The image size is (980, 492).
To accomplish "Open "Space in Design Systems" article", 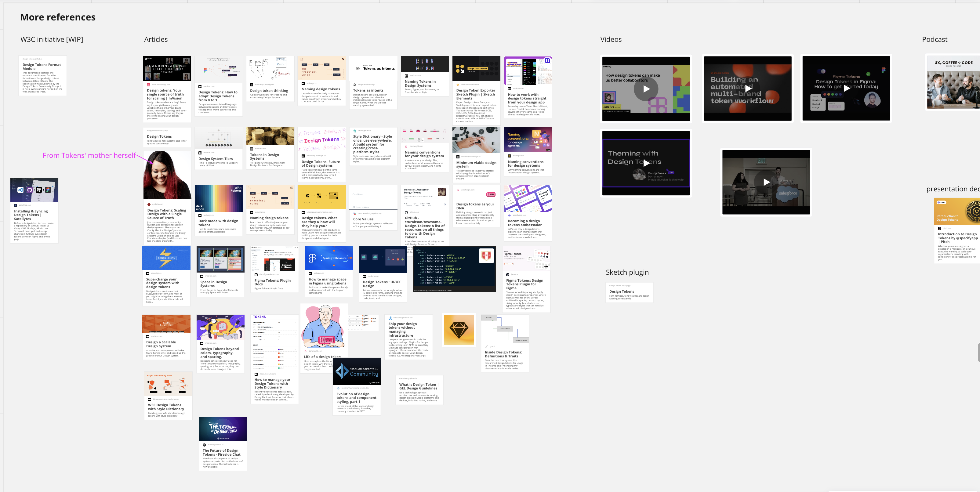I will (x=220, y=271).
